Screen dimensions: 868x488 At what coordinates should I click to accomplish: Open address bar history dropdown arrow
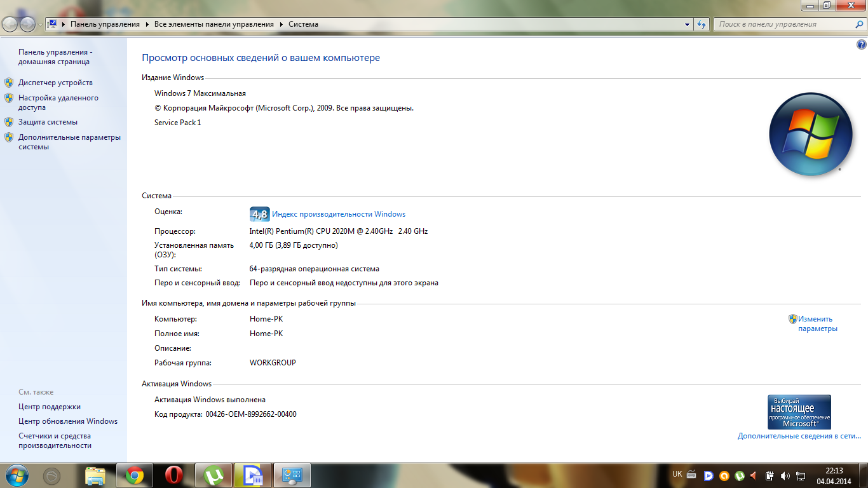click(x=688, y=24)
